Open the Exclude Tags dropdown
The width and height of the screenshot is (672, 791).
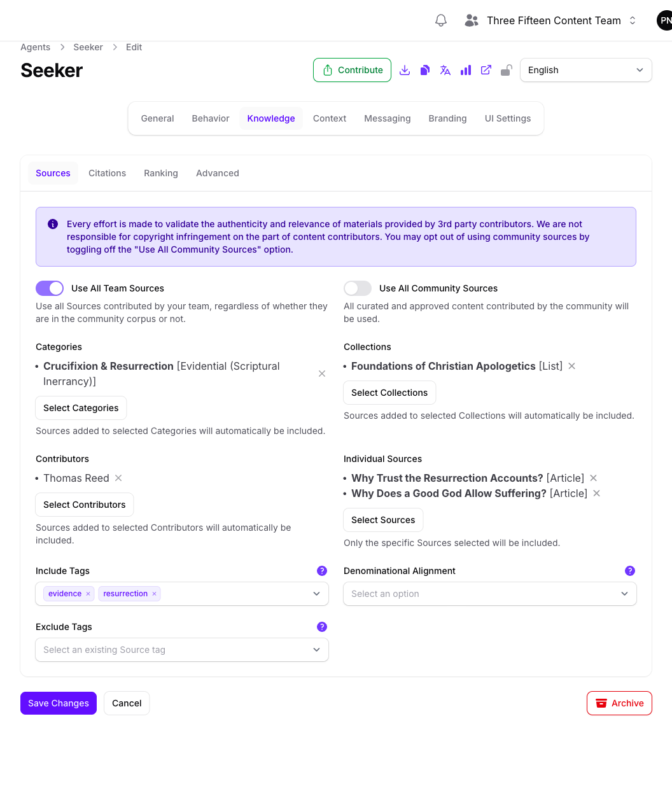[x=182, y=650]
